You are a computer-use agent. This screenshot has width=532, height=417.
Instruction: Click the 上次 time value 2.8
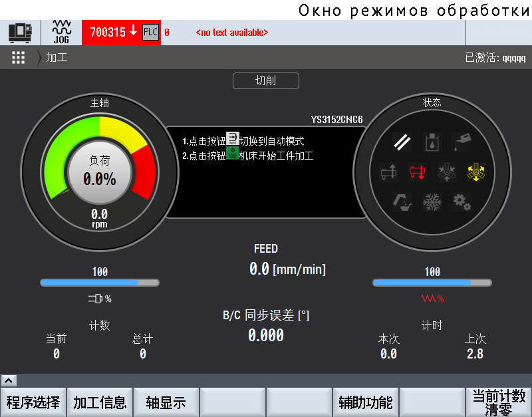coord(475,354)
